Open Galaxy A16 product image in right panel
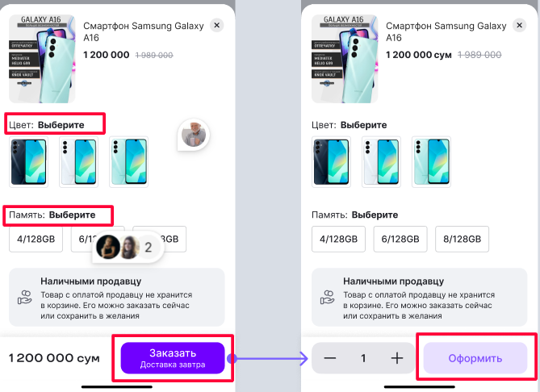540x392 pixels. [345, 59]
